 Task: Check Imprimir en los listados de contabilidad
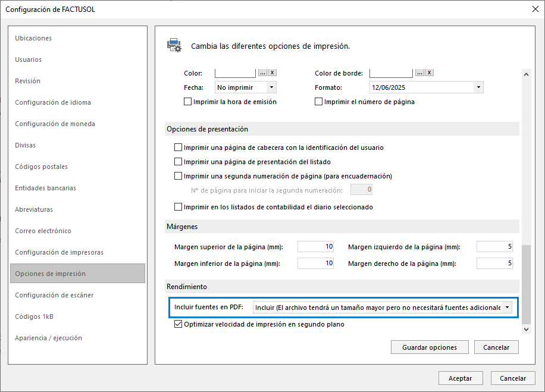(178, 207)
